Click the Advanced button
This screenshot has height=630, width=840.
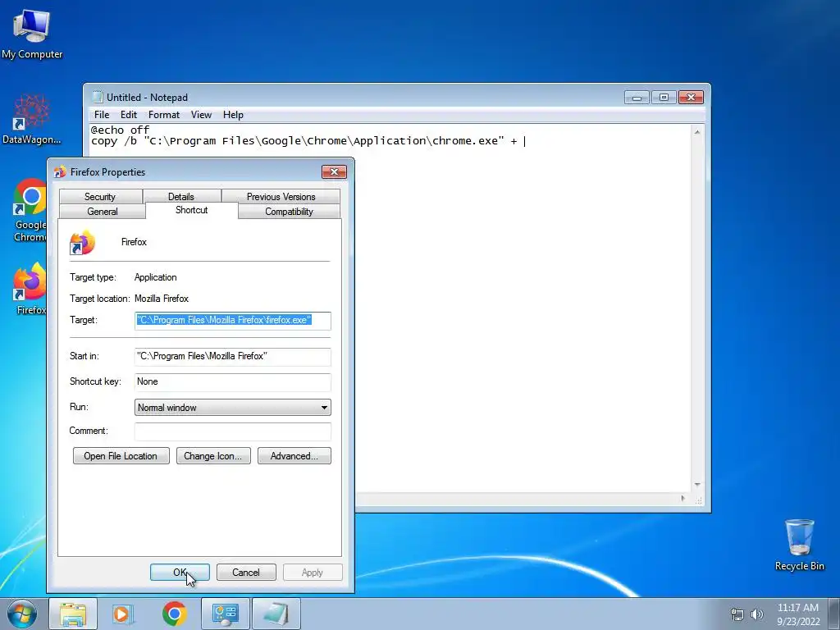click(294, 456)
